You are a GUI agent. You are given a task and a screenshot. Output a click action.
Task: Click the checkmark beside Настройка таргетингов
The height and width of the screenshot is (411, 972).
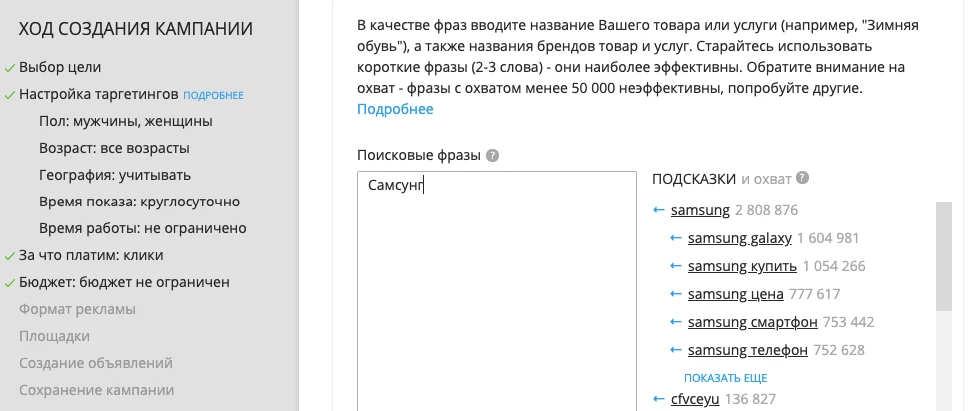[x=9, y=95]
